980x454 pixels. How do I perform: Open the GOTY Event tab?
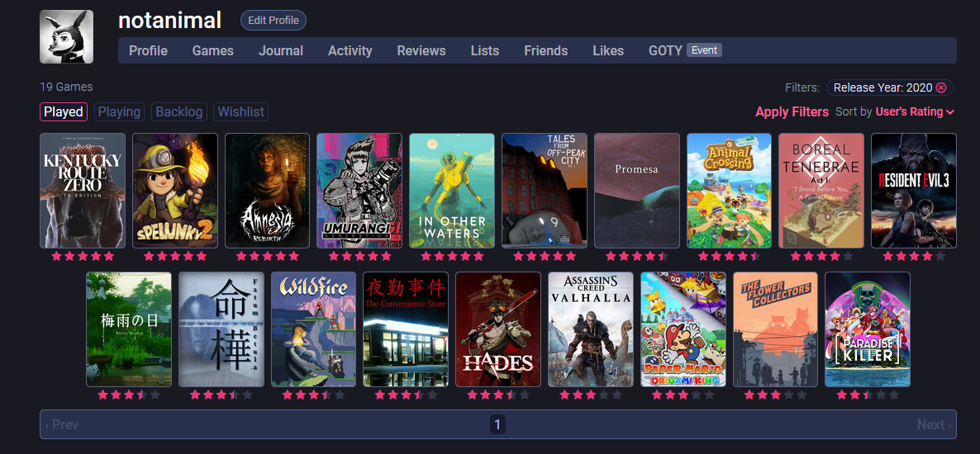point(684,50)
